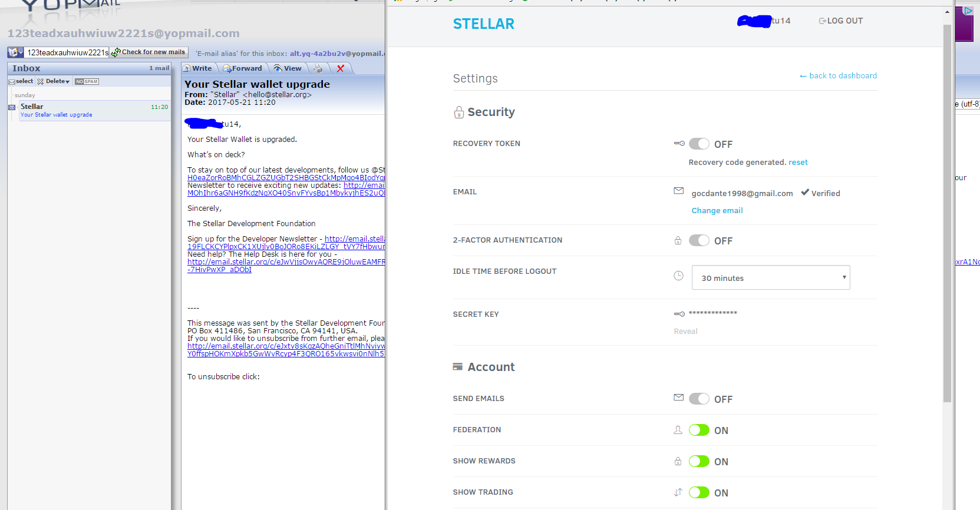Click the red X delete mail icon
Viewport: 980px width, 510px height.
click(x=340, y=68)
